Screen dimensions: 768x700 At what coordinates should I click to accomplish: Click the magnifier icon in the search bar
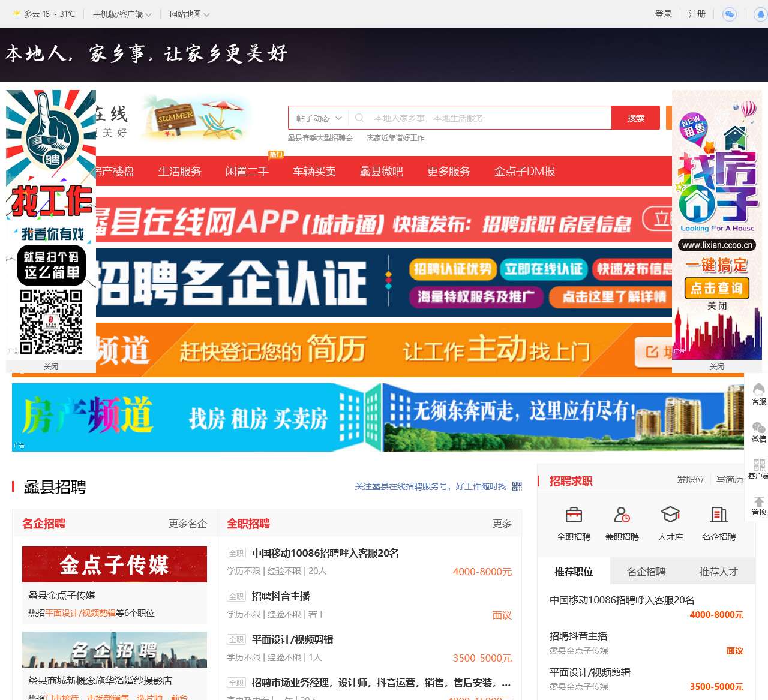[x=359, y=118]
